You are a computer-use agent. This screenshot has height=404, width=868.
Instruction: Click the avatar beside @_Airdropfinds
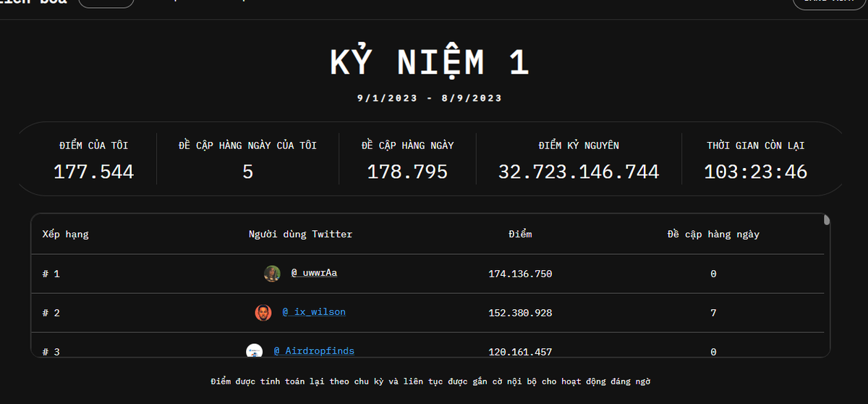[254, 350]
